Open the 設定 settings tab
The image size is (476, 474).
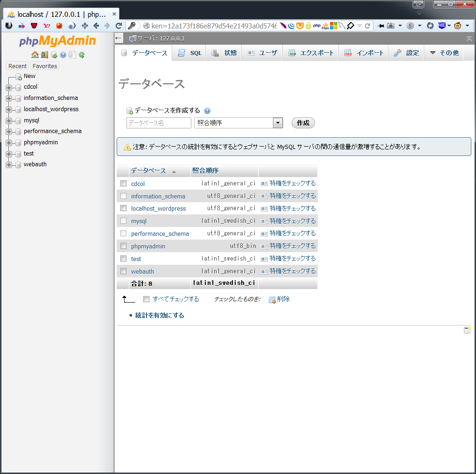coord(406,53)
